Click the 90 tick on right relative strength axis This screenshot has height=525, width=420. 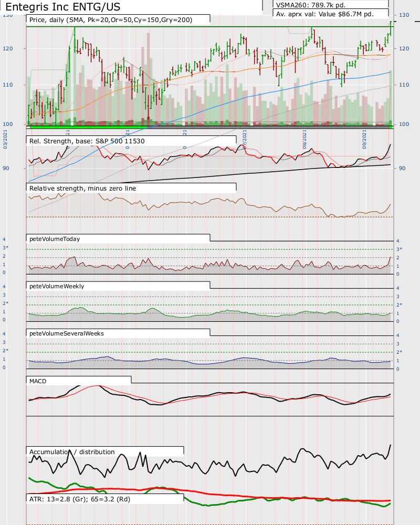pos(402,169)
